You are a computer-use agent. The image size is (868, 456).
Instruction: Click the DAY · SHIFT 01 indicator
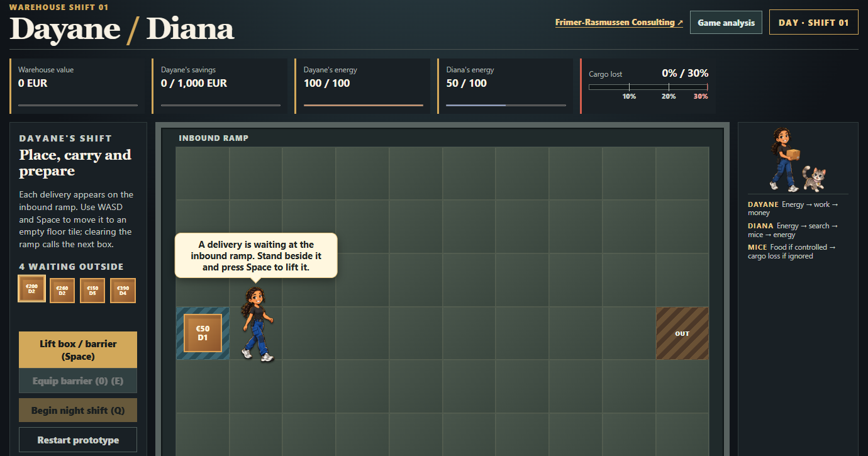pos(813,23)
